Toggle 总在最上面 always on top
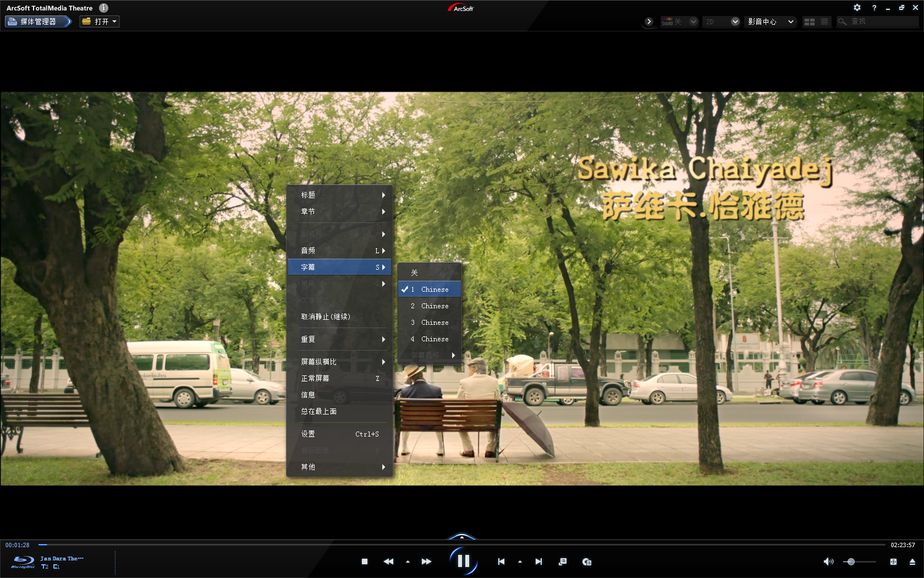This screenshot has height=578, width=924. (339, 411)
